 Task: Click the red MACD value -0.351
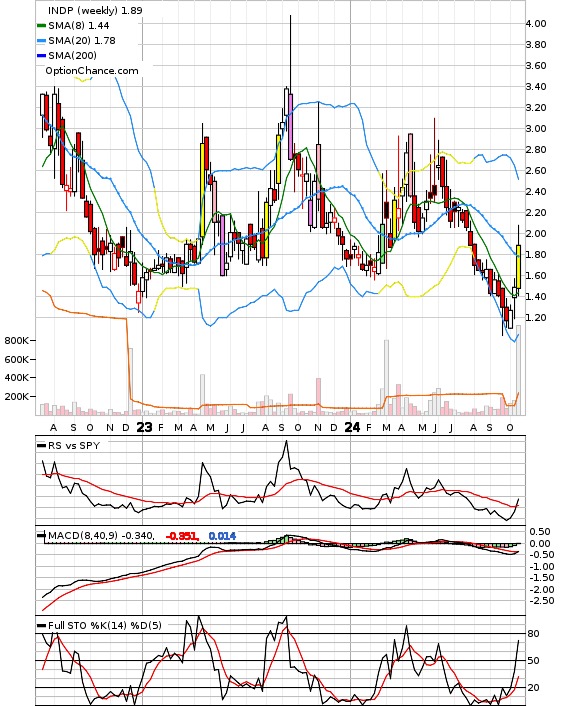coord(182,536)
